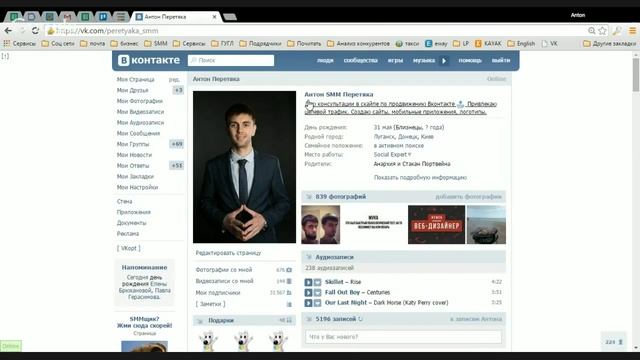Open the VK bookmark in bookmarks bar
The height and width of the screenshot is (360, 640).
pyautogui.click(x=549, y=43)
